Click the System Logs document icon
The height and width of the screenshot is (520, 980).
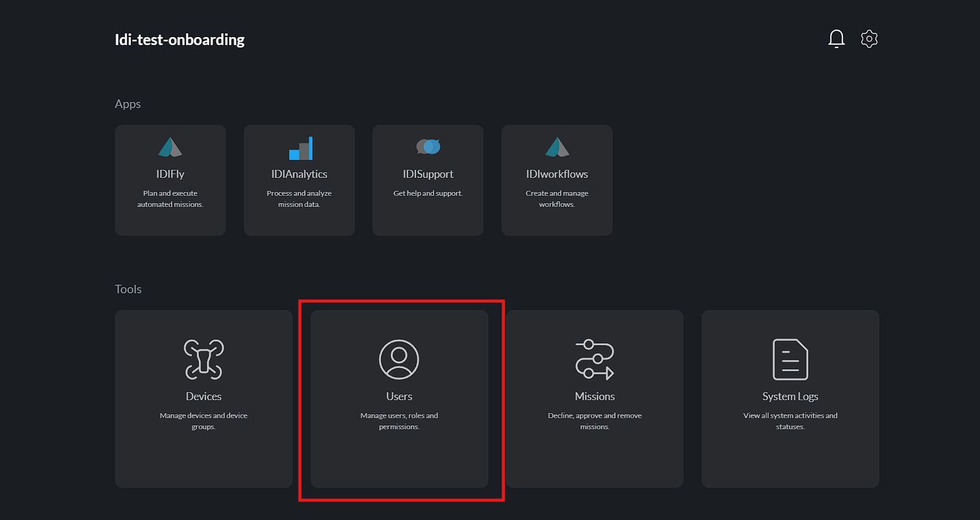(790, 359)
